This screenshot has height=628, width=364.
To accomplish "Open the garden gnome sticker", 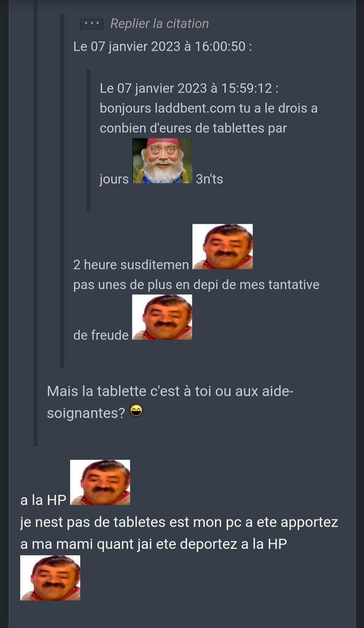I will pyautogui.click(x=162, y=161).
